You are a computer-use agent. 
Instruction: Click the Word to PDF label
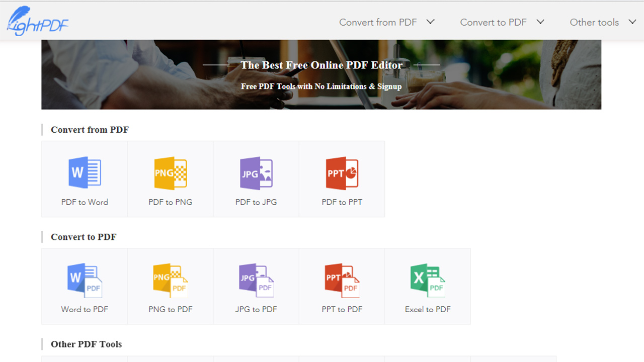(x=85, y=309)
